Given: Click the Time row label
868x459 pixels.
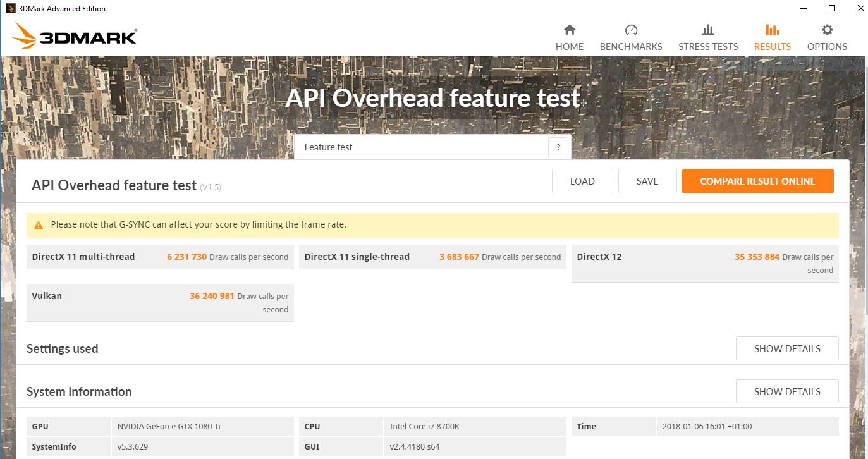Looking at the screenshot, I should pos(587,426).
